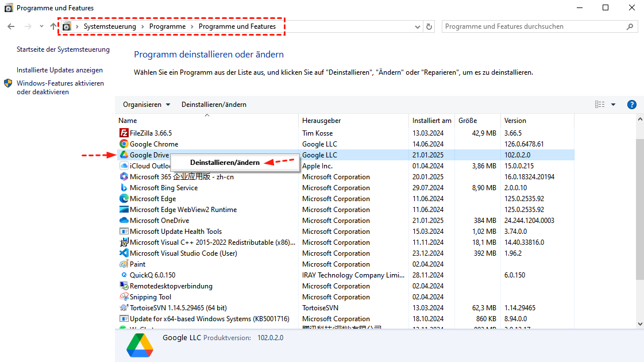Click the 42,9 MB size cell
This screenshot has width=644, height=362.
484,133
